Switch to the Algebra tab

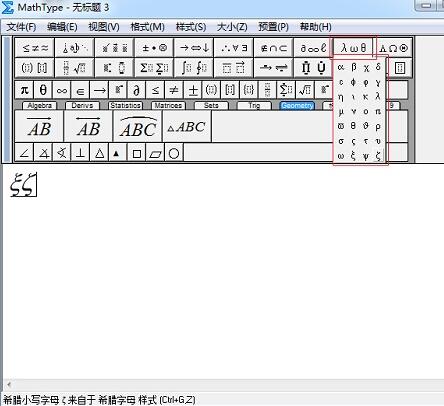(39, 106)
